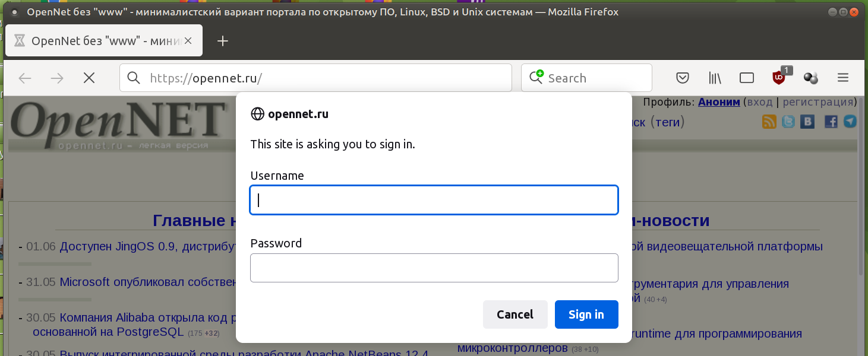Click the RSS feed icon
This screenshot has height=356, width=868.
point(769,122)
